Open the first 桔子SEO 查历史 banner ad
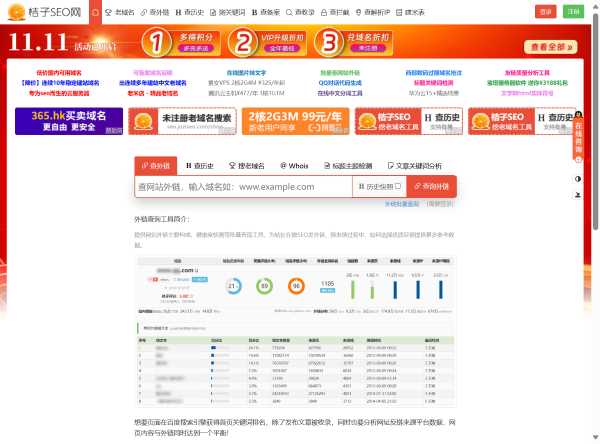Viewport: 600px width, 444px height. 409,121
